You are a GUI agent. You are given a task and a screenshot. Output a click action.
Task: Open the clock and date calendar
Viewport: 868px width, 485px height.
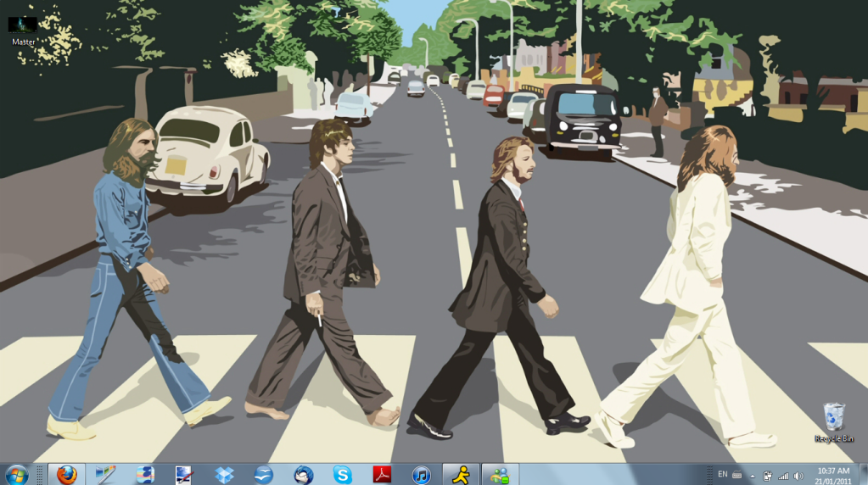[x=832, y=475]
